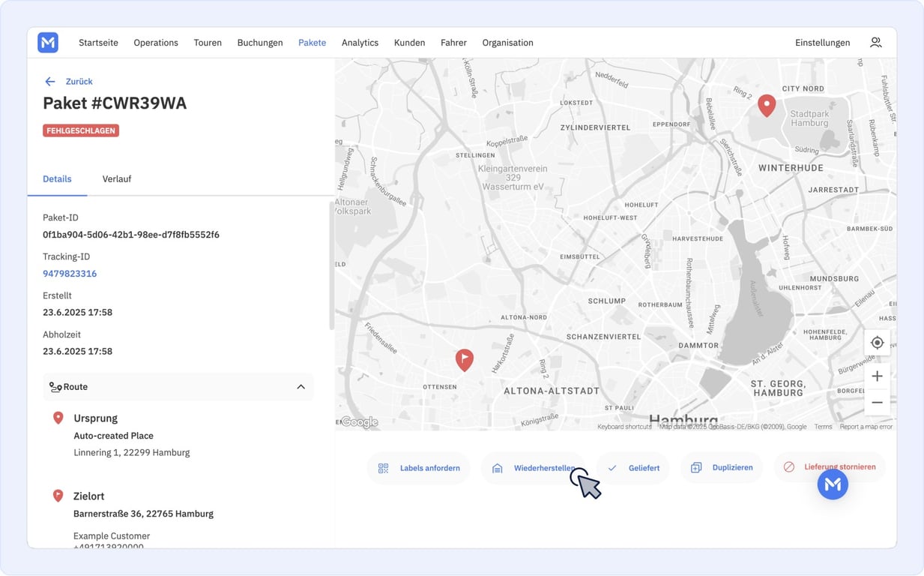Screen dimensions: 924x576
Task: Click Lieferung stornieren
Action: tap(829, 466)
